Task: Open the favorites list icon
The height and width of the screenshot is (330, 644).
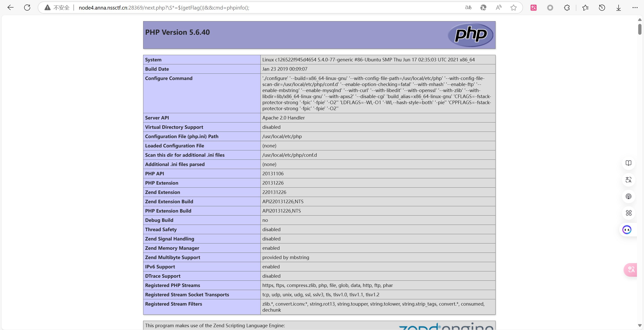Action: (x=585, y=8)
